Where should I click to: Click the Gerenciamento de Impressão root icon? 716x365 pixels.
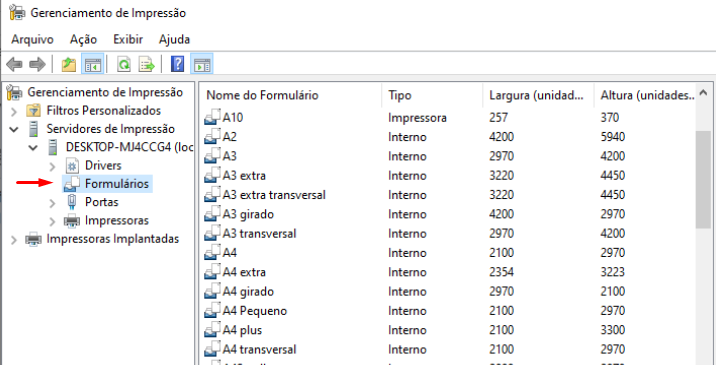tap(14, 92)
